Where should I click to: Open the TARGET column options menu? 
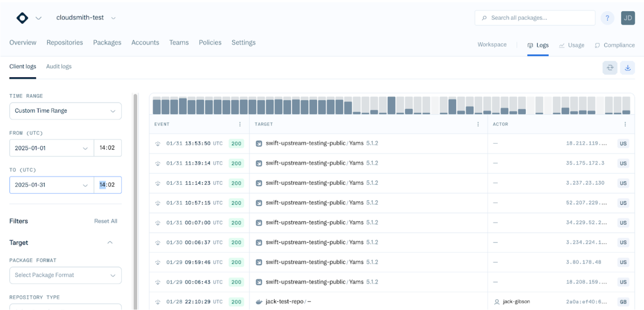click(478, 124)
